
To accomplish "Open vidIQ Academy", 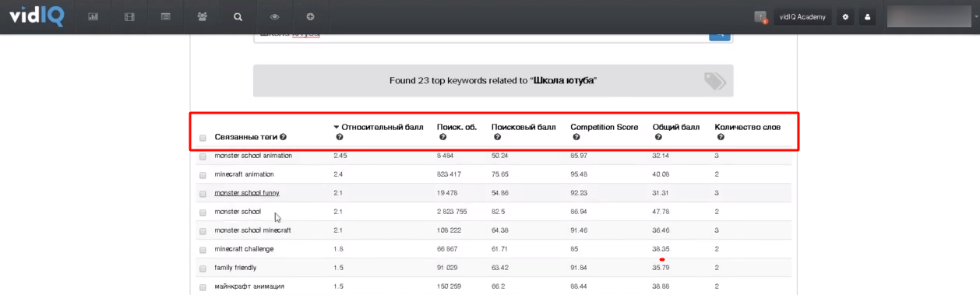I will [802, 17].
